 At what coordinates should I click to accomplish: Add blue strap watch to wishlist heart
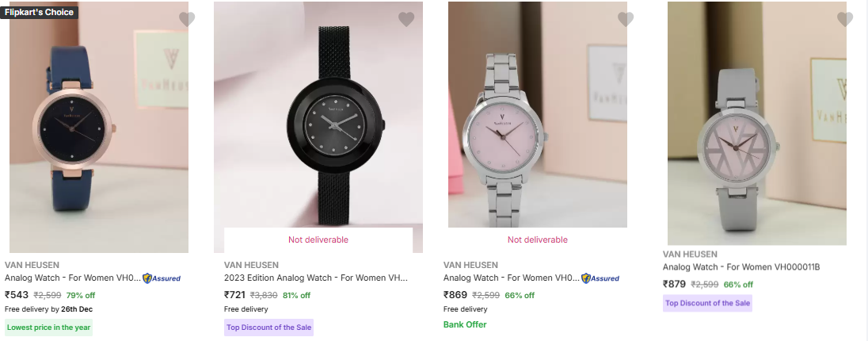[x=187, y=19]
